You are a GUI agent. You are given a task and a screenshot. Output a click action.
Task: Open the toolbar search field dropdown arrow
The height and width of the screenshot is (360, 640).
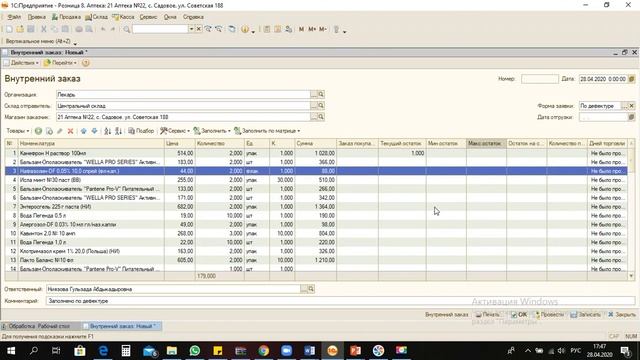click(x=191, y=29)
